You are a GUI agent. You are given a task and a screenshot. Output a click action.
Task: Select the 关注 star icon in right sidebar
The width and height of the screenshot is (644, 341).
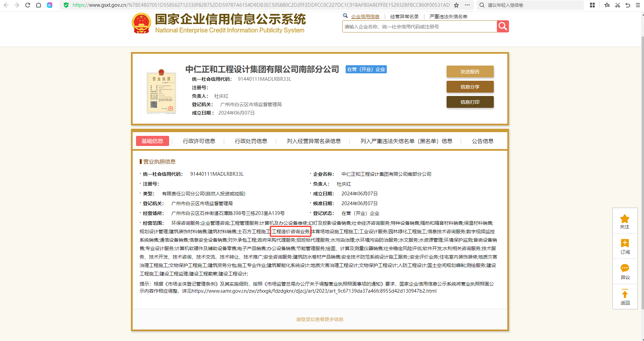(625, 220)
